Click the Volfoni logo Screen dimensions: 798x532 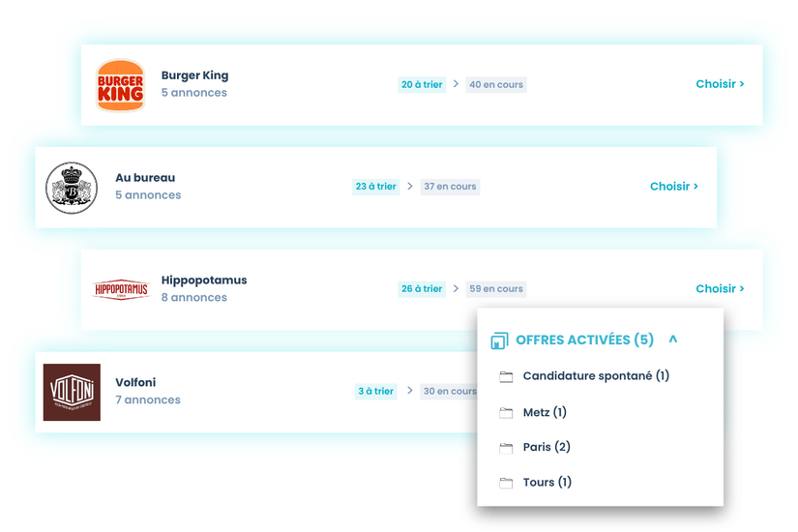point(72,392)
